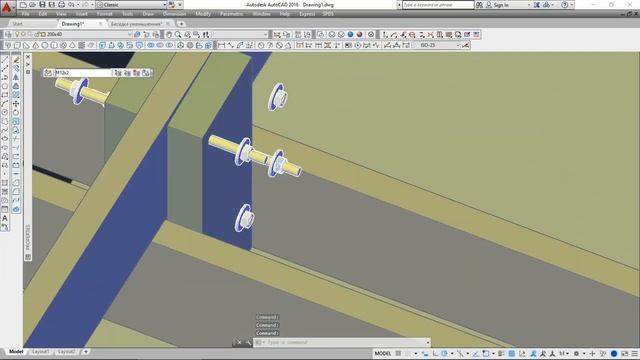Close the Properties palette with X

pos(28,57)
